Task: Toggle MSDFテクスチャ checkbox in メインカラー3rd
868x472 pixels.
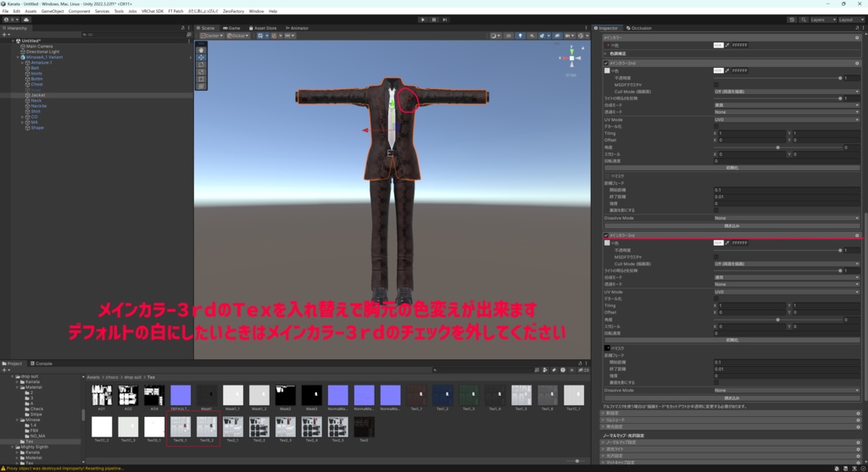Action: point(716,257)
